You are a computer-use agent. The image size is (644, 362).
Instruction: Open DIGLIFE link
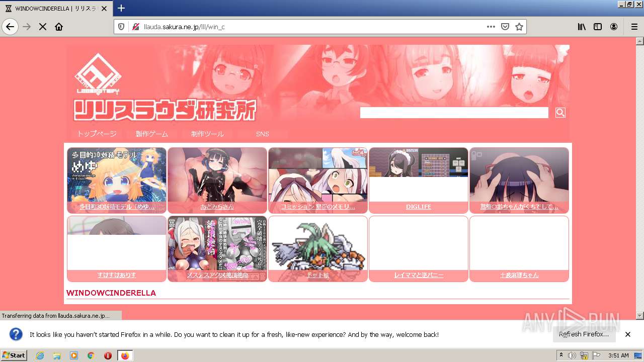(x=419, y=207)
